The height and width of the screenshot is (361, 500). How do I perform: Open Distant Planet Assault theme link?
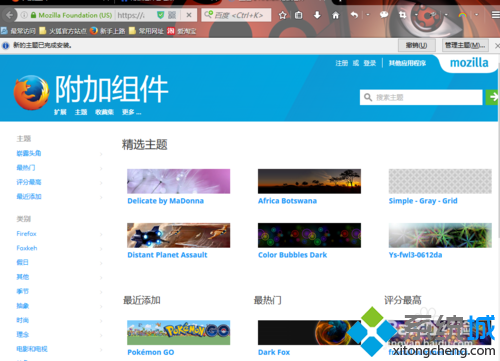coord(167,255)
